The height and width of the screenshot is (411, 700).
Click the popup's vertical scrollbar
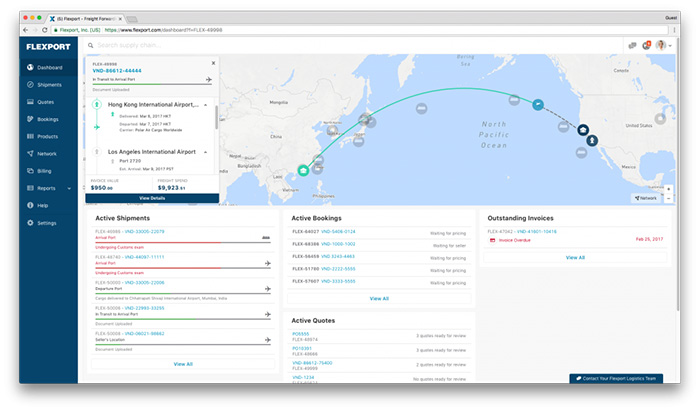pos(217,117)
